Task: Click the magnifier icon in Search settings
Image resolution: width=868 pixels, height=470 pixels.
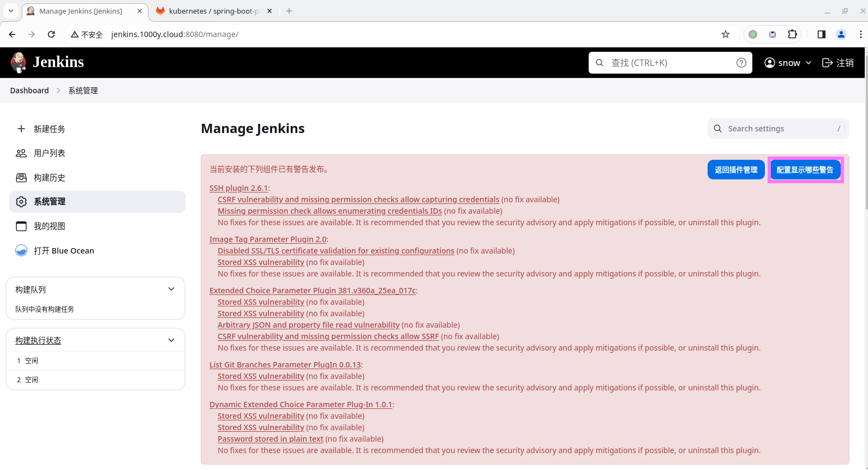Action: click(718, 129)
